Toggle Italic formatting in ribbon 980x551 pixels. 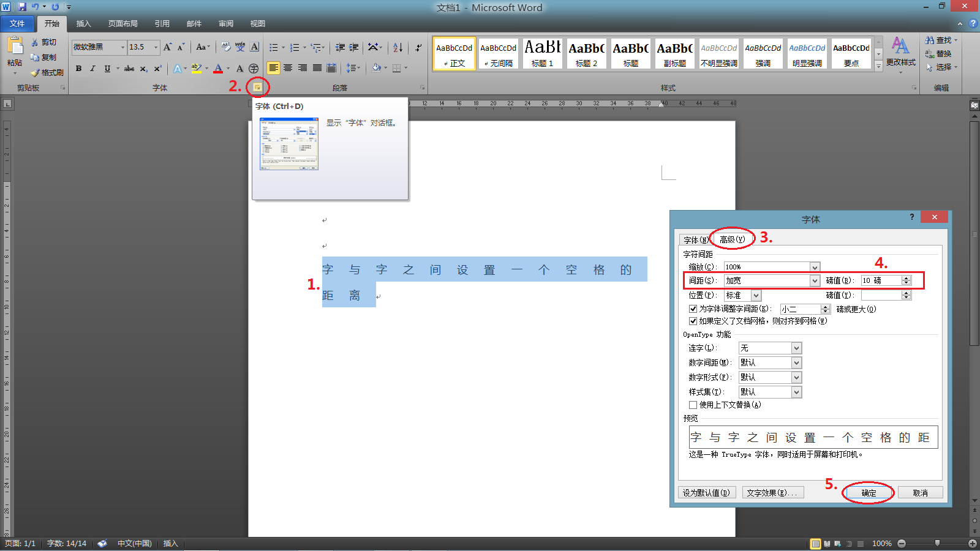[x=92, y=69]
